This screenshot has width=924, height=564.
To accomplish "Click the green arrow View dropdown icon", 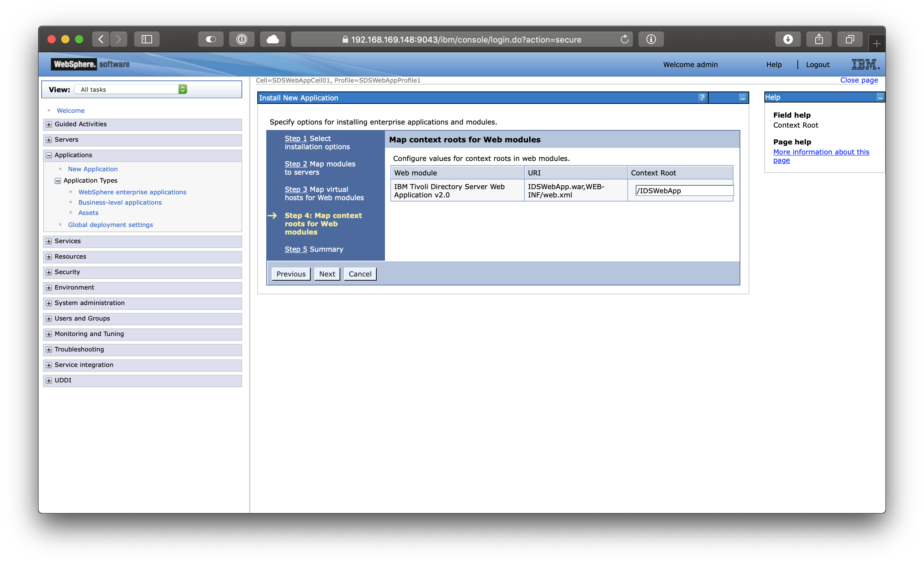I will coord(183,89).
